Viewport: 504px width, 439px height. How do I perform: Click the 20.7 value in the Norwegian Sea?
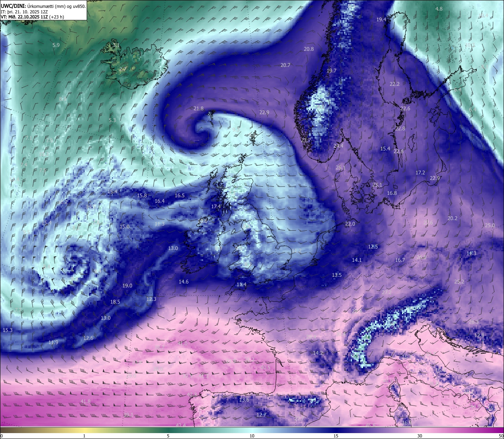click(x=285, y=65)
